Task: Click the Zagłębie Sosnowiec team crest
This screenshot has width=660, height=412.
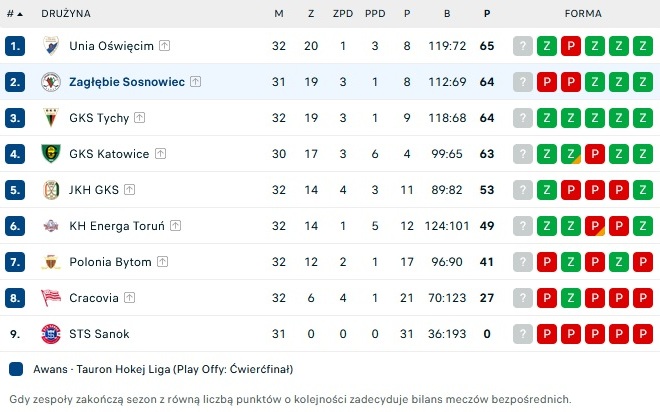Action: click(x=51, y=82)
